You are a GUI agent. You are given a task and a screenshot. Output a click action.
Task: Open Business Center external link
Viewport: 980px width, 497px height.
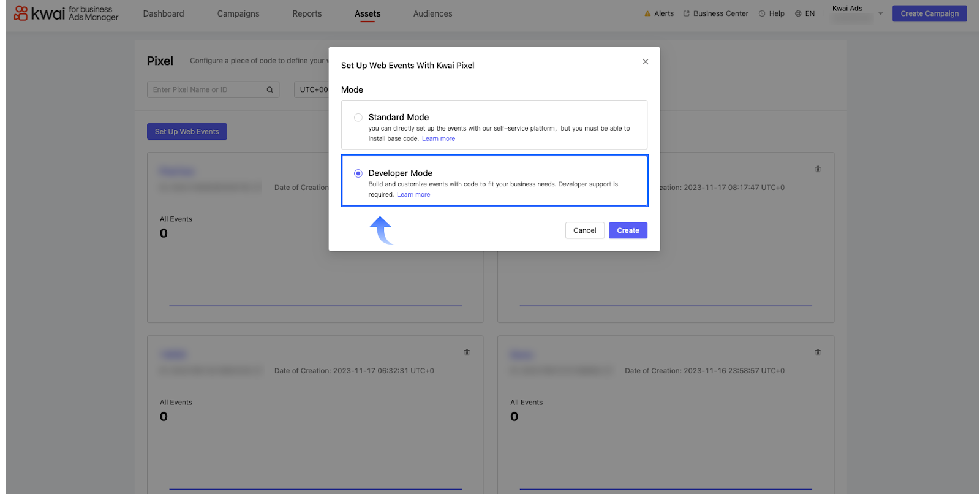715,13
